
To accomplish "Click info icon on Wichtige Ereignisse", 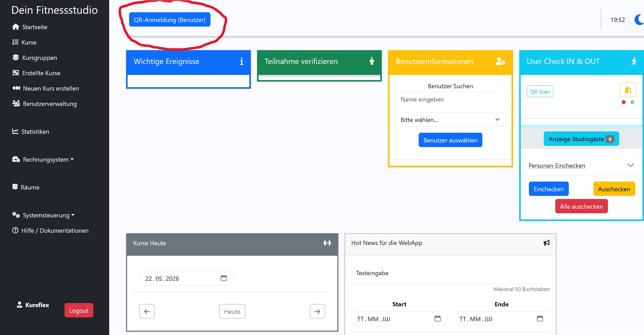I will pos(242,61).
